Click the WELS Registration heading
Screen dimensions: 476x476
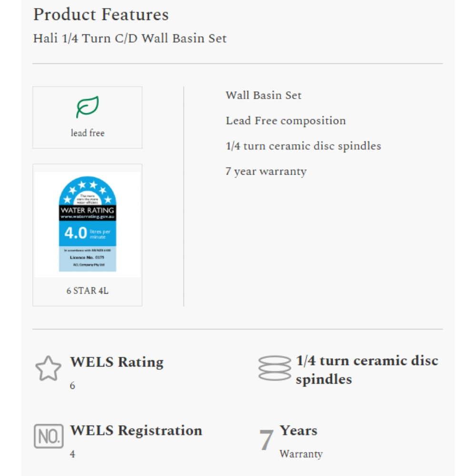(136, 431)
